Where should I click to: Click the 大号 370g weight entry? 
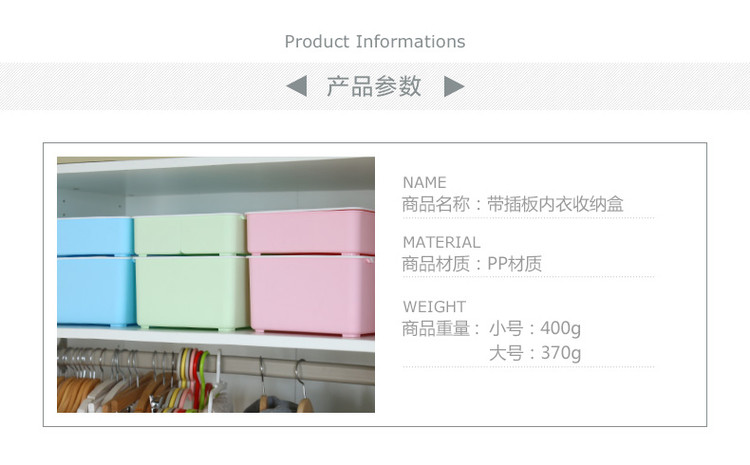pos(535,353)
